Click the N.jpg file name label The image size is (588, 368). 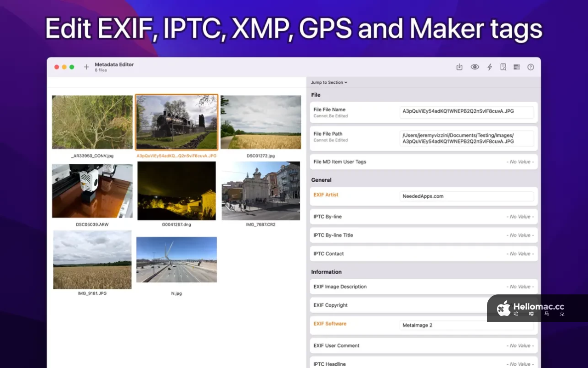tap(176, 293)
